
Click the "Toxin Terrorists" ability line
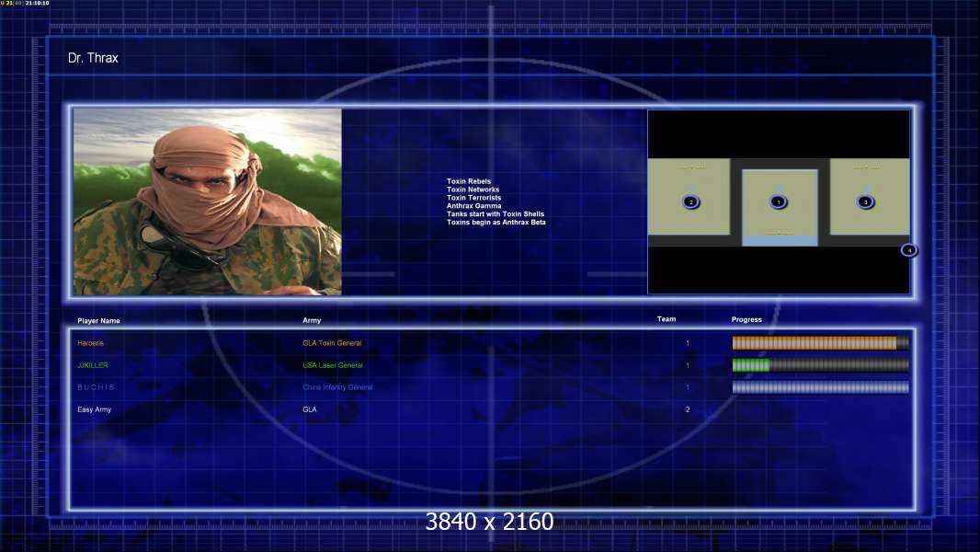pyautogui.click(x=473, y=198)
